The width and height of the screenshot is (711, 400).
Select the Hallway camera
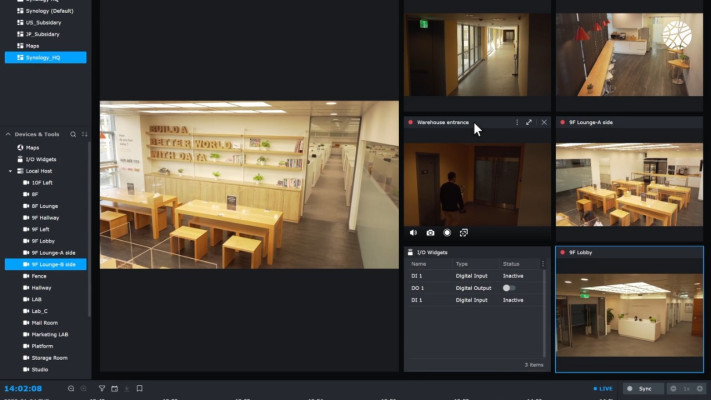(45, 288)
